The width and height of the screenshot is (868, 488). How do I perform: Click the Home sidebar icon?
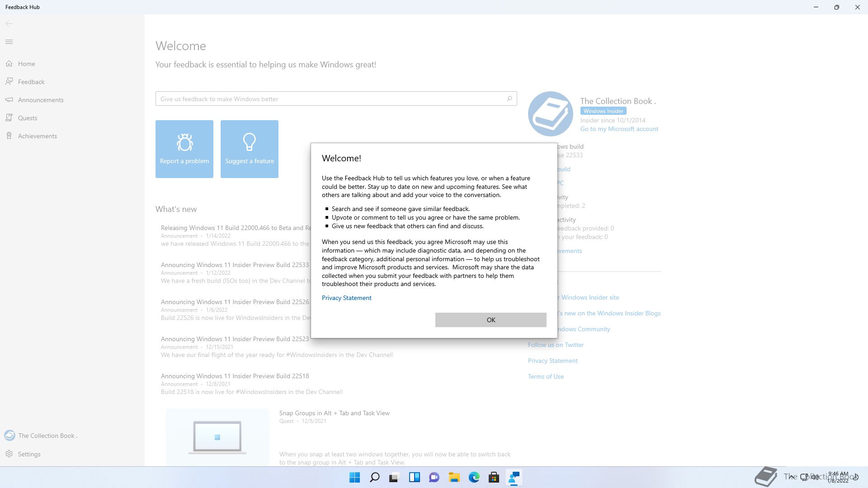(x=9, y=64)
